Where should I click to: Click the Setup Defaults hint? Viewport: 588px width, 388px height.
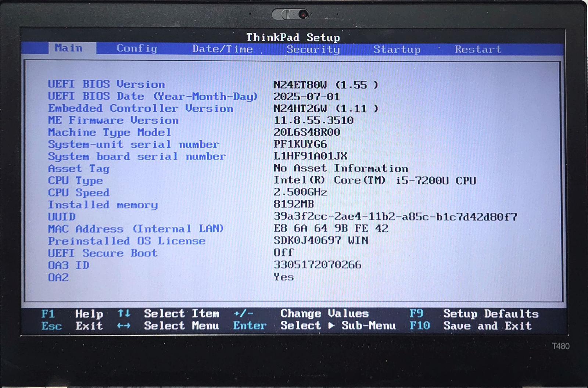[x=491, y=314]
